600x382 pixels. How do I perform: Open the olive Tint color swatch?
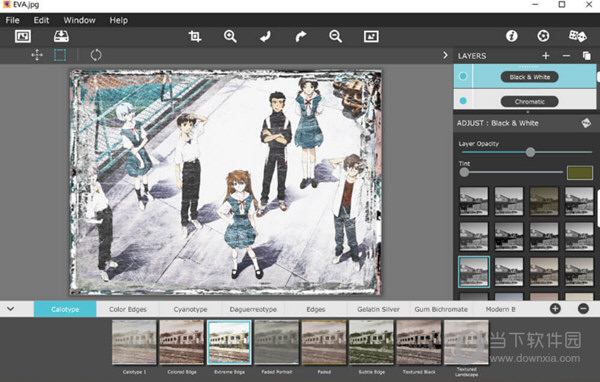point(580,173)
